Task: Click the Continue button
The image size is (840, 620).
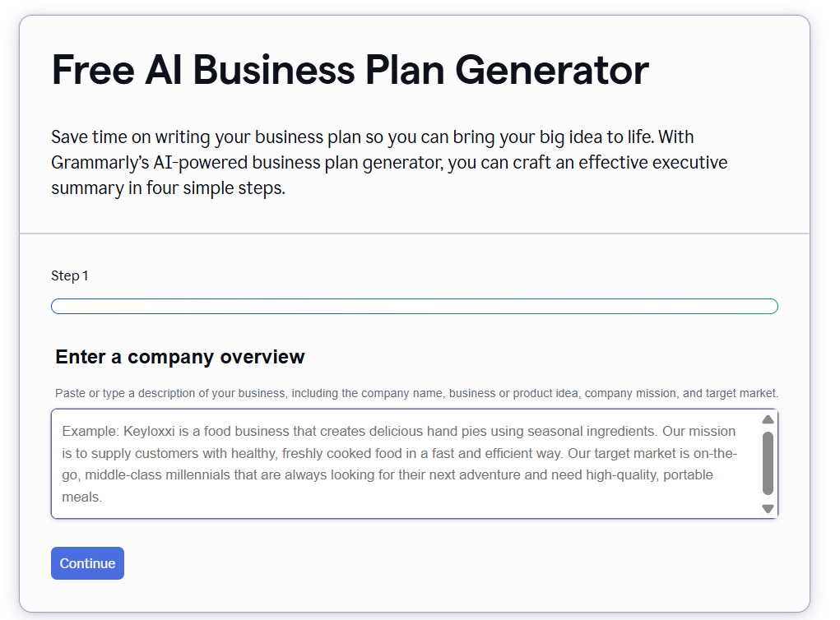Action: coord(87,563)
